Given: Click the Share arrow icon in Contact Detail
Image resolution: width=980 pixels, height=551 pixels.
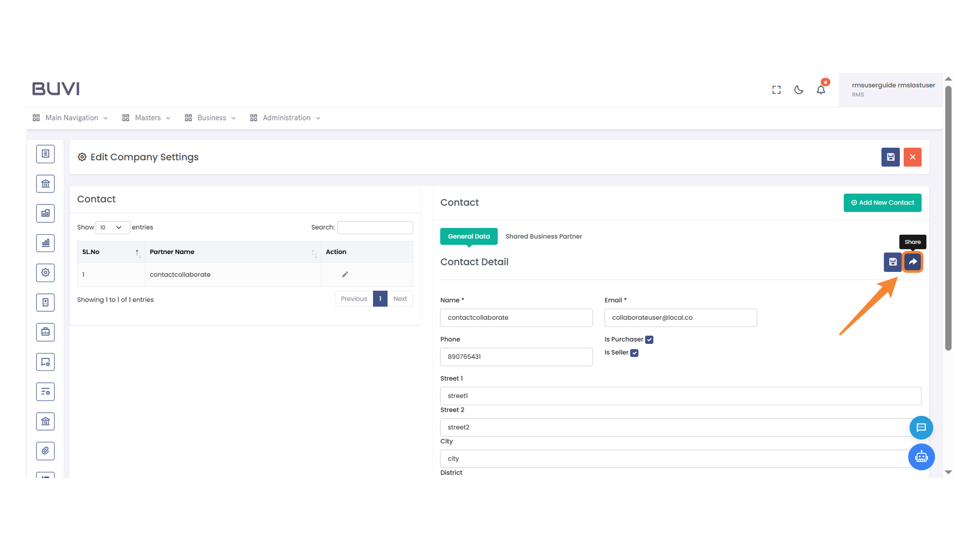Looking at the screenshot, I should click(913, 262).
